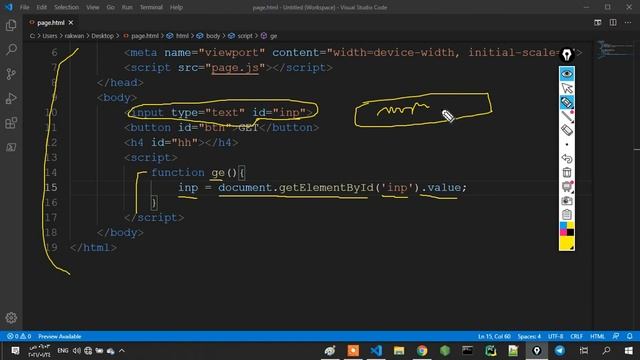Open Manage gear at activity bar bottom
This screenshot has height=360, width=640.
[11, 318]
